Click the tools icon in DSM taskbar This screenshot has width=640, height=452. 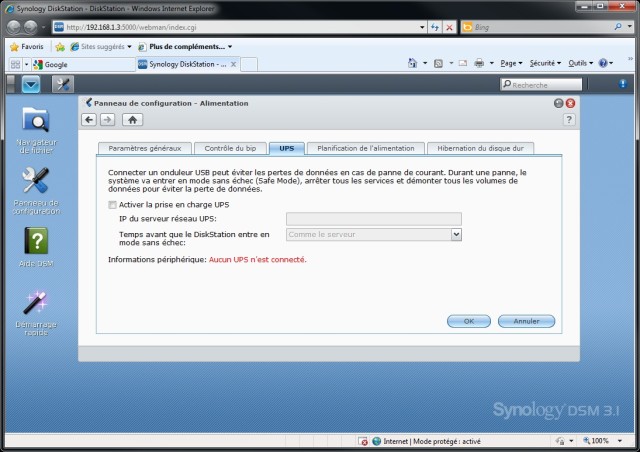click(x=62, y=84)
